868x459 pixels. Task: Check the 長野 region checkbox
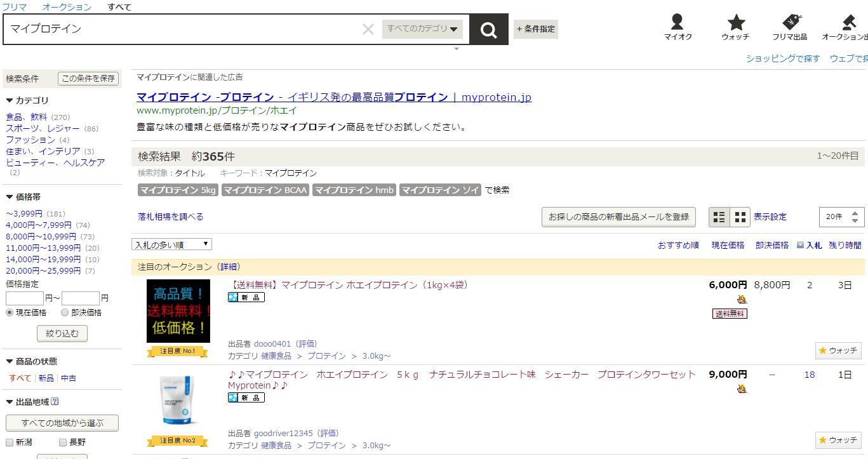[x=63, y=442]
